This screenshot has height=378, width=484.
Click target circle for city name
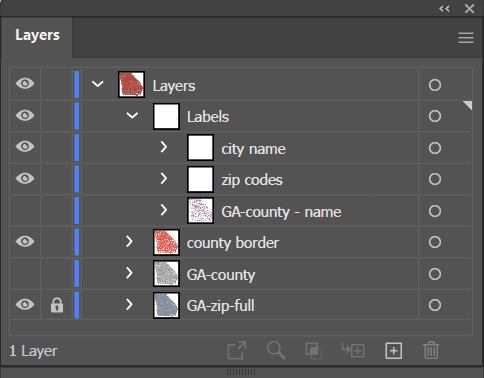point(435,148)
